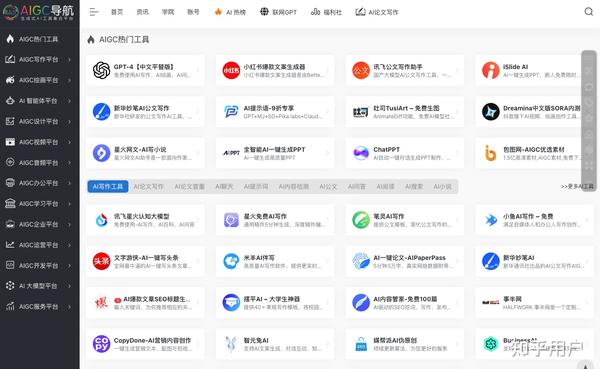Click the 讯飞星火认知大模型 flame icon
This screenshot has height=369, width=600.
tap(101, 220)
